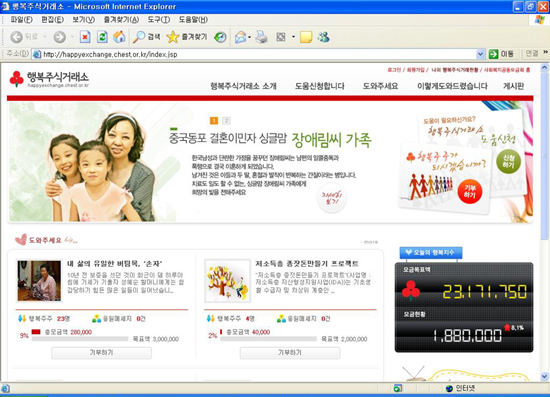550x397 pixels.
Task: Open the Search (검색) toolbar button
Action: (x=147, y=37)
